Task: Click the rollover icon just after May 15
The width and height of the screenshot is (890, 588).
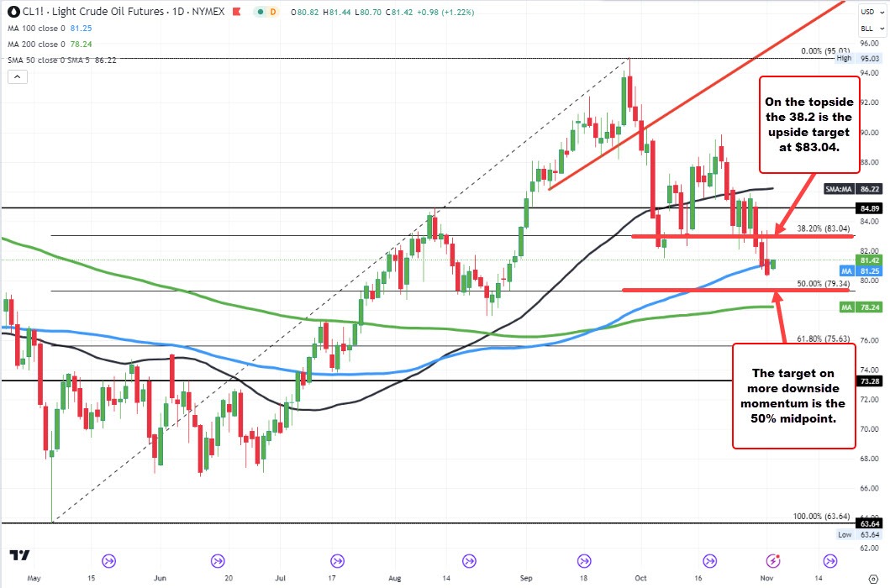Action: click(108, 561)
